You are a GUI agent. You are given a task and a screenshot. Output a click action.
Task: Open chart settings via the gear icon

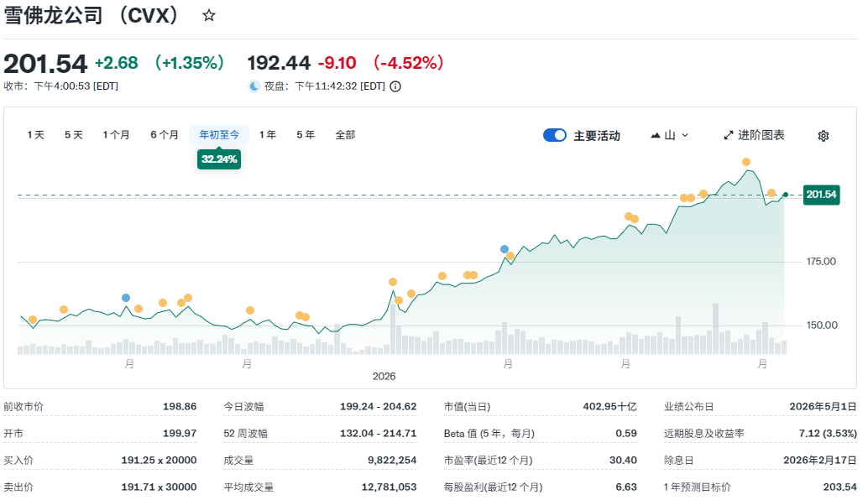pos(822,135)
